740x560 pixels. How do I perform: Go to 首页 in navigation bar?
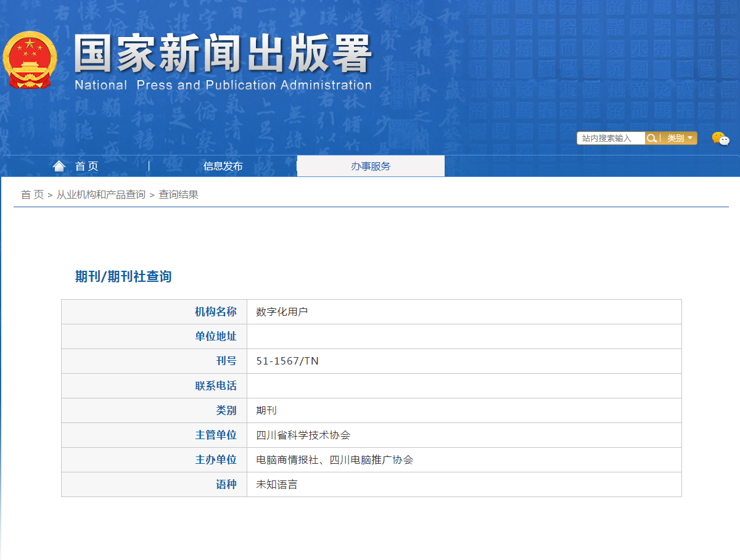pyautogui.click(x=87, y=166)
